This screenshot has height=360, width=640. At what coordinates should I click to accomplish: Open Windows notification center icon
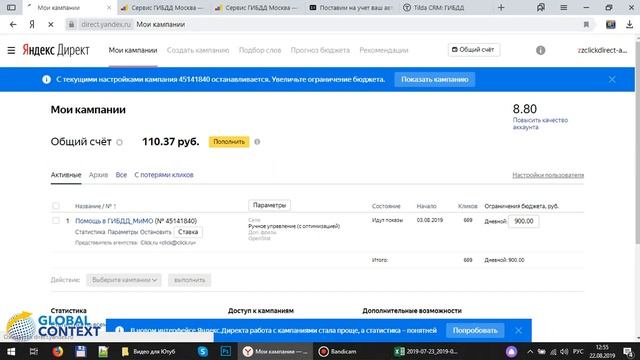pyautogui.click(x=628, y=351)
